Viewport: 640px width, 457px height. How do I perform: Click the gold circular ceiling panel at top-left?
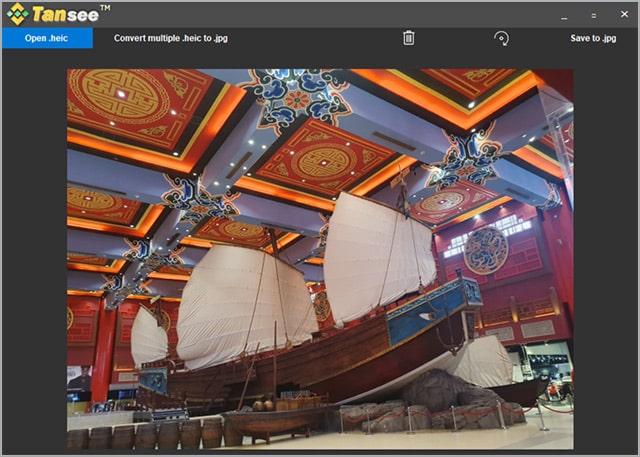pyautogui.click(x=127, y=96)
